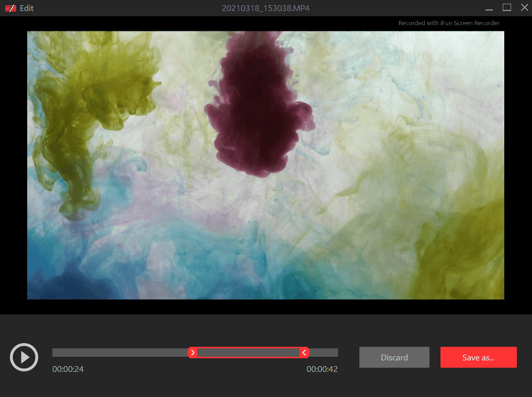The width and height of the screenshot is (532, 397).
Task: Click the 00:00:42 end time label
Action: click(x=322, y=369)
